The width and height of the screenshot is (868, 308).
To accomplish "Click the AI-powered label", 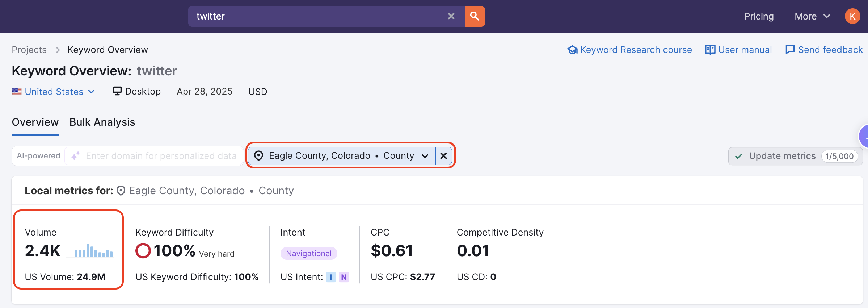I will (38, 156).
